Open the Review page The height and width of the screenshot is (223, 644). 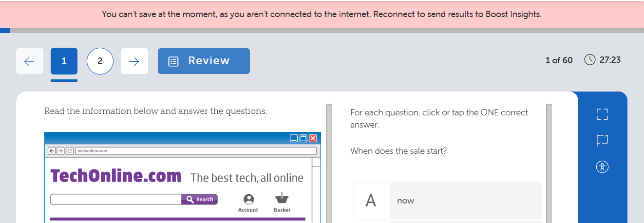tap(204, 61)
